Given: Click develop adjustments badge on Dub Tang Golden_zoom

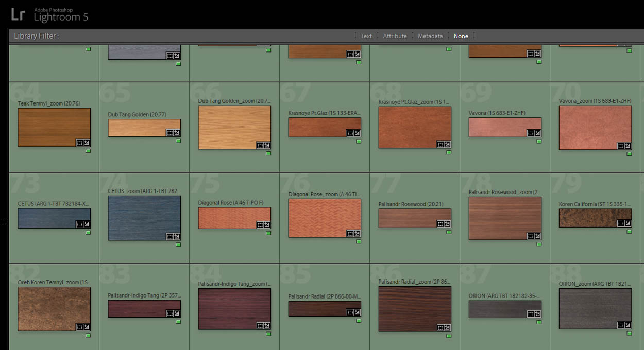Looking at the screenshot, I should (267, 145).
